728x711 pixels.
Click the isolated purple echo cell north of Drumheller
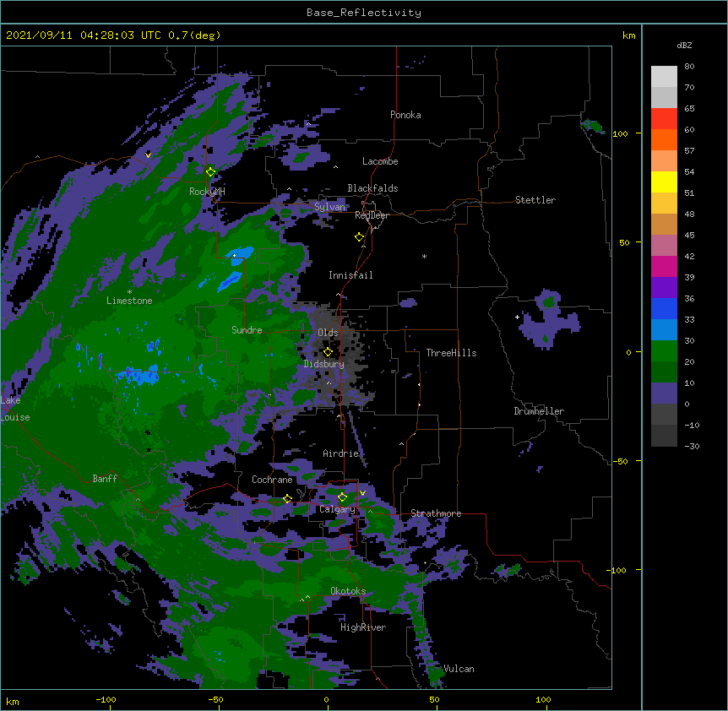550,319
